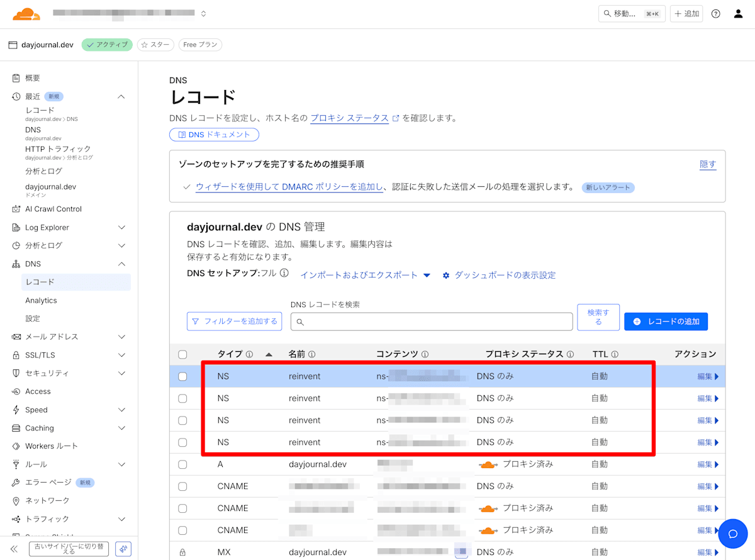This screenshot has height=560, width=755.
Task: Open AI Crawl Control in sidebar
Action: click(53, 209)
